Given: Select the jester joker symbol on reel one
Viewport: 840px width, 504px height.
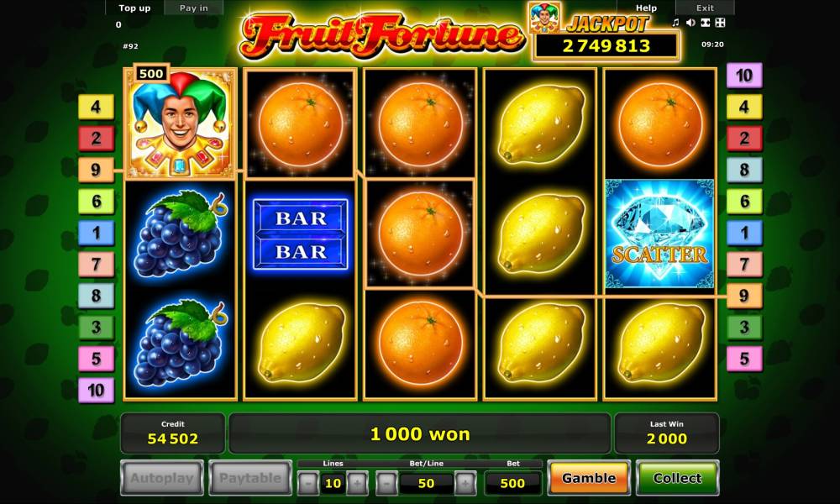Looking at the screenshot, I should click(x=180, y=123).
